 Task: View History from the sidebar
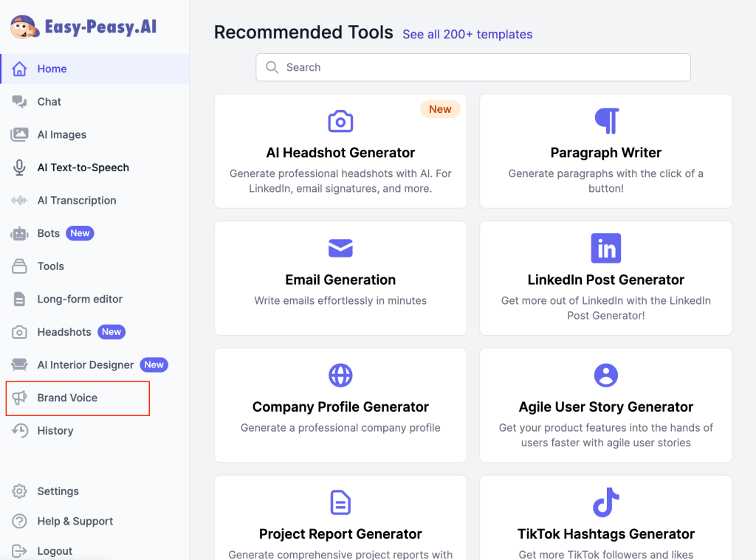[55, 431]
